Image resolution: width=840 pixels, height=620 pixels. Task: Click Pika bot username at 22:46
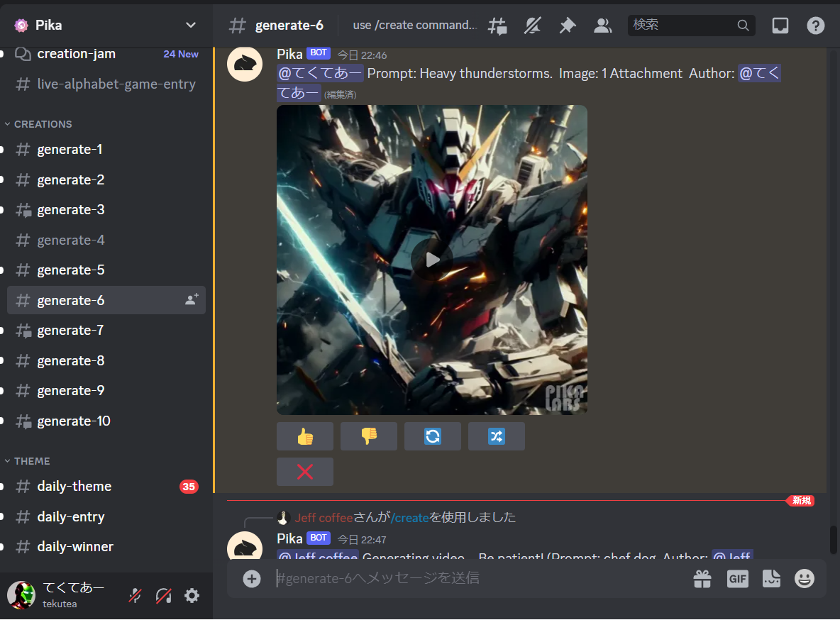pos(290,54)
